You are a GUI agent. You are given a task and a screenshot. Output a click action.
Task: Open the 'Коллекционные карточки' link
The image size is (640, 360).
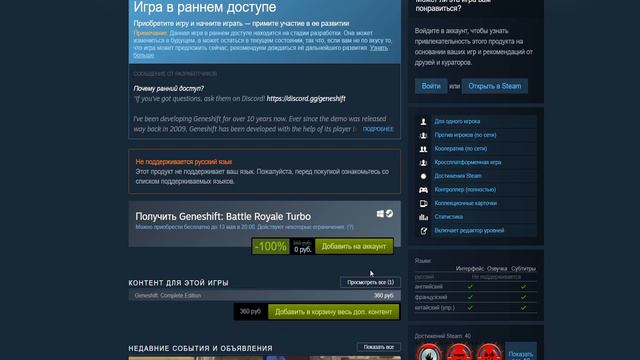tap(465, 203)
